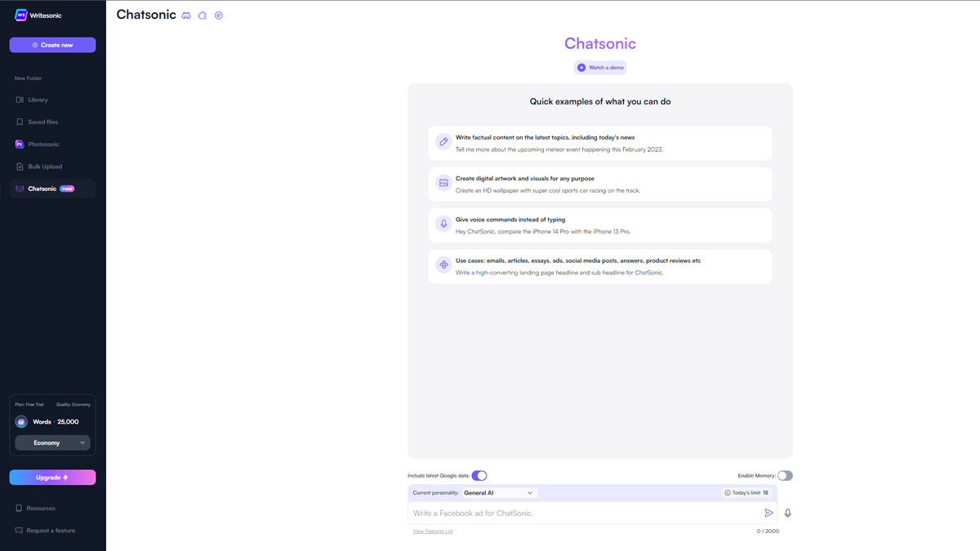Image resolution: width=980 pixels, height=551 pixels.
Task: Click the microphone icon for voice input
Action: tap(787, 513)
